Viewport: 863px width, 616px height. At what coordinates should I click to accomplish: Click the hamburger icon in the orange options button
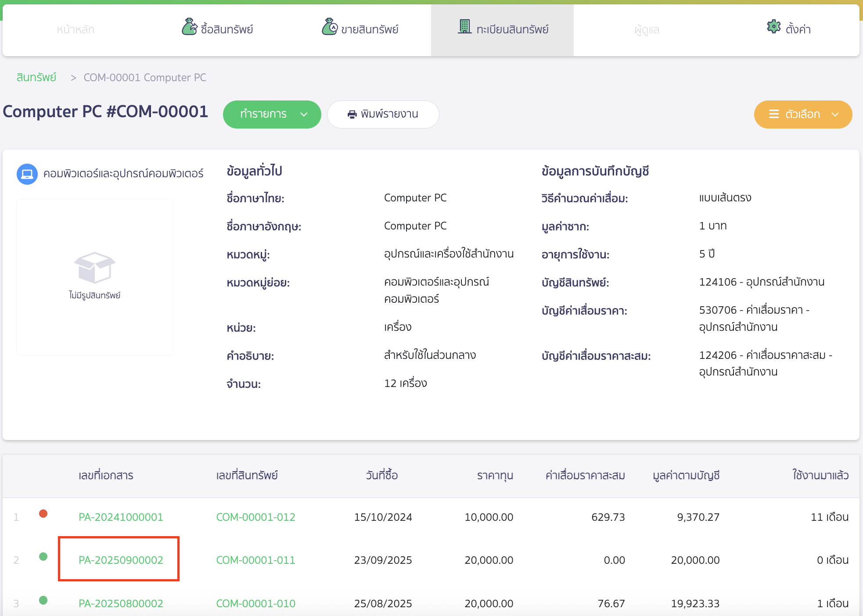point(774,114)
